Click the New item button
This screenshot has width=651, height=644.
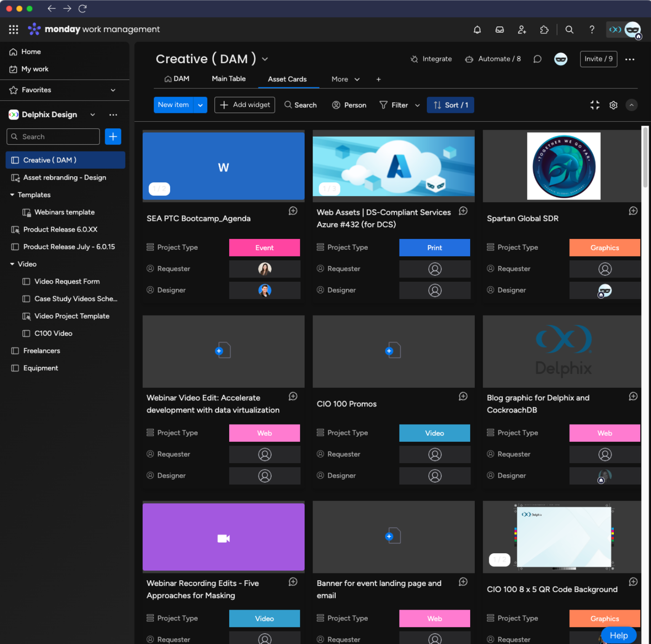(x=173, y=105)
